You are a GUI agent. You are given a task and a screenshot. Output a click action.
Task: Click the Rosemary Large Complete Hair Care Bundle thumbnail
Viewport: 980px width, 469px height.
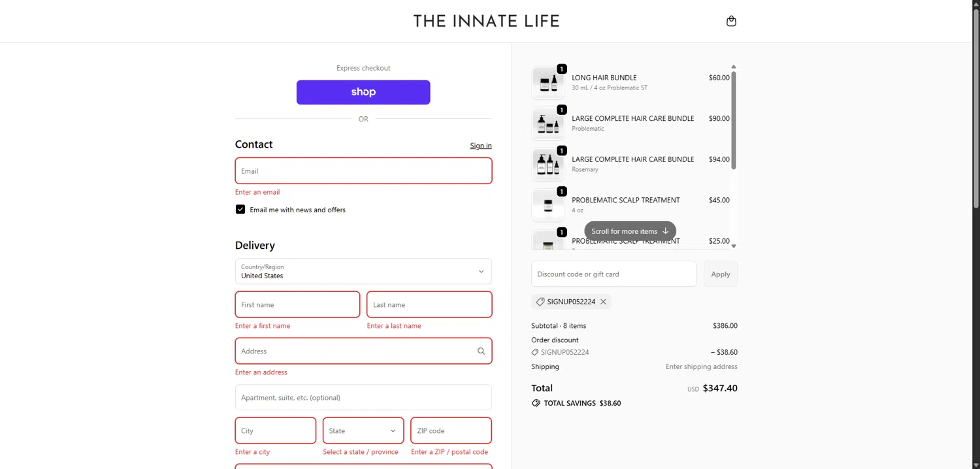(548, 164)
